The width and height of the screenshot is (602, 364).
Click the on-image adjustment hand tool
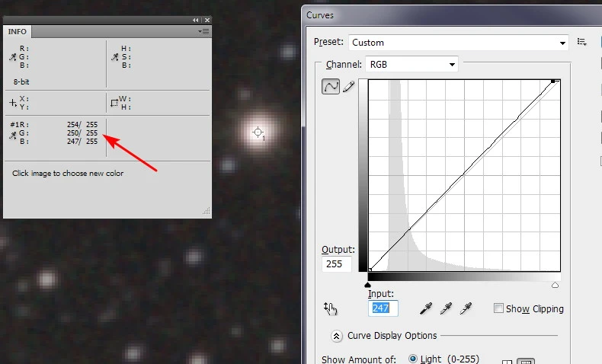point(330,308)
